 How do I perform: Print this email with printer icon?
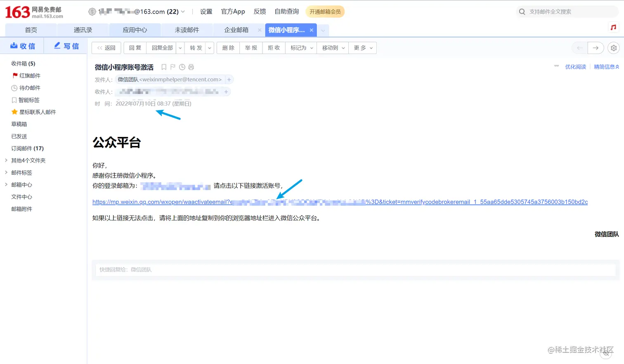191,67
